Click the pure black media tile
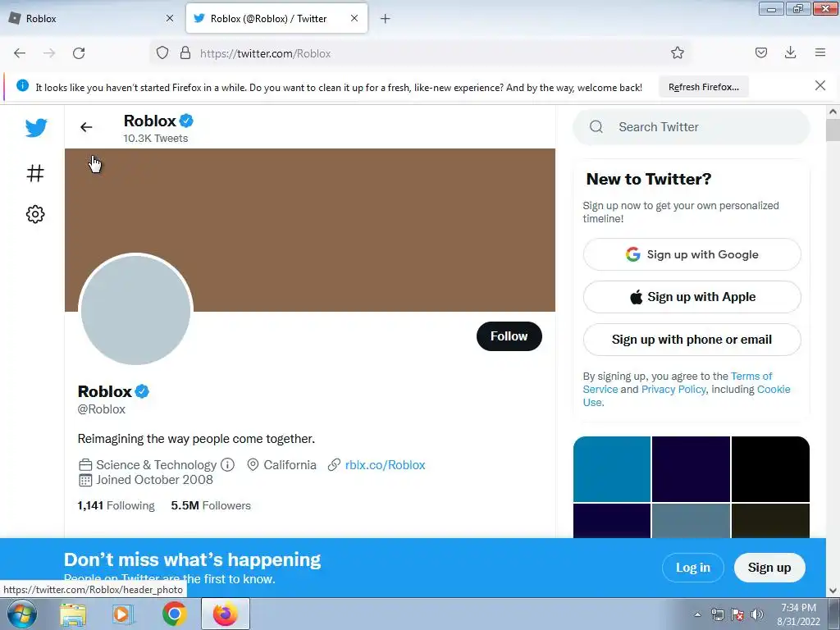 [770, 468]
